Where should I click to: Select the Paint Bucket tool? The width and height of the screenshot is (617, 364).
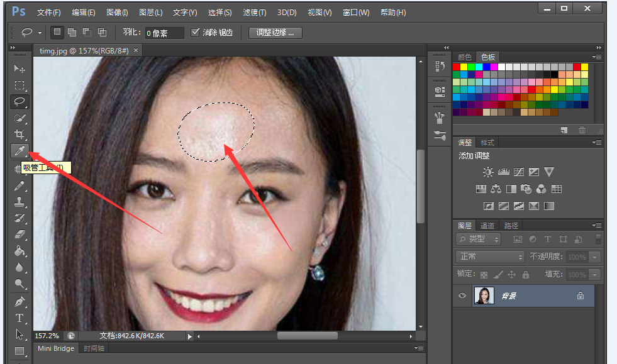click(19, 251)
